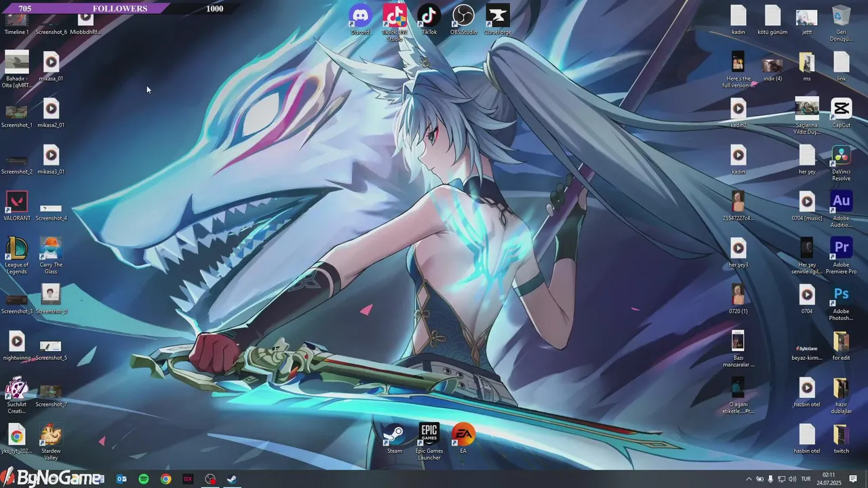Open the hazır dublajlar folder
Viewport: 868px width, 488px height.
click(841, 395)
